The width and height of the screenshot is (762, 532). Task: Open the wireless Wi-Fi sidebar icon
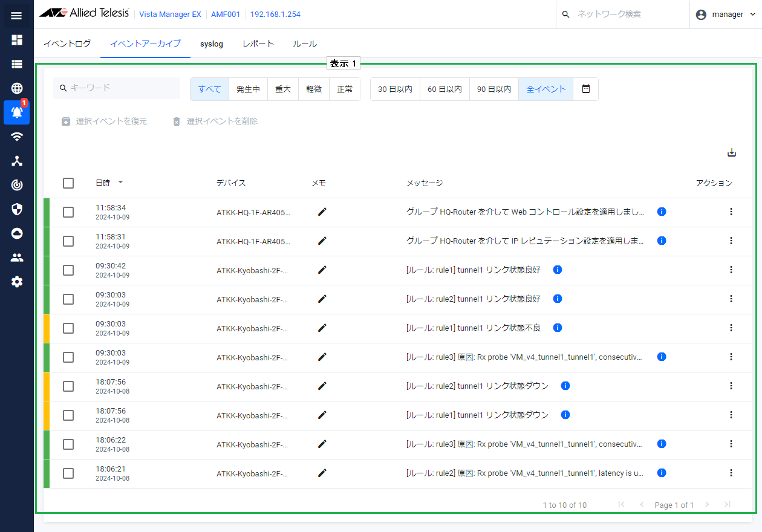(x=17, y=137)
